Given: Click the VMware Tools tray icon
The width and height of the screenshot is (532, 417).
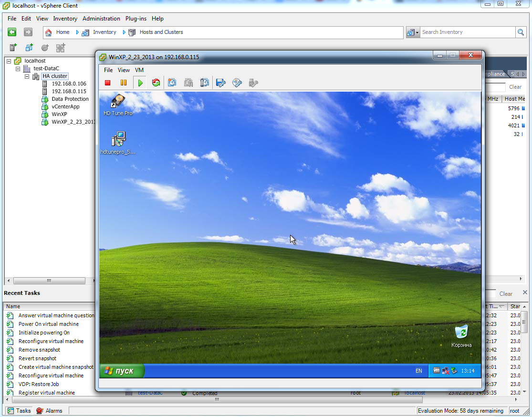Looking at the screenshot, I should tap(436, 371).
